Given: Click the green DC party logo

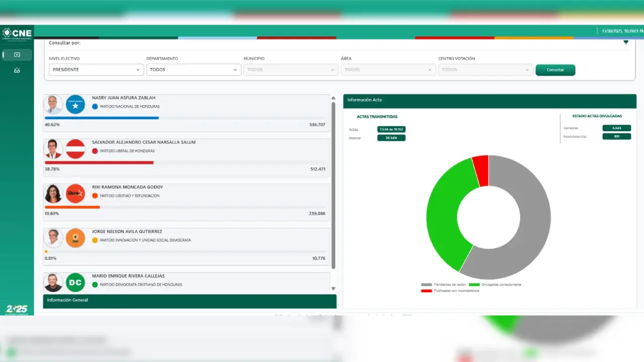Looking at the screenshot, I should 75,283.
